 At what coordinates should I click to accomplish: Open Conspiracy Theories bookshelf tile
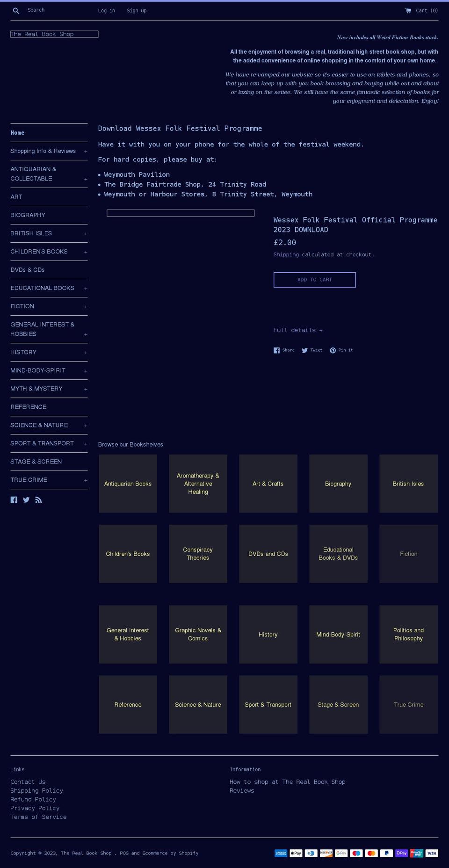(x=198, y=554)
